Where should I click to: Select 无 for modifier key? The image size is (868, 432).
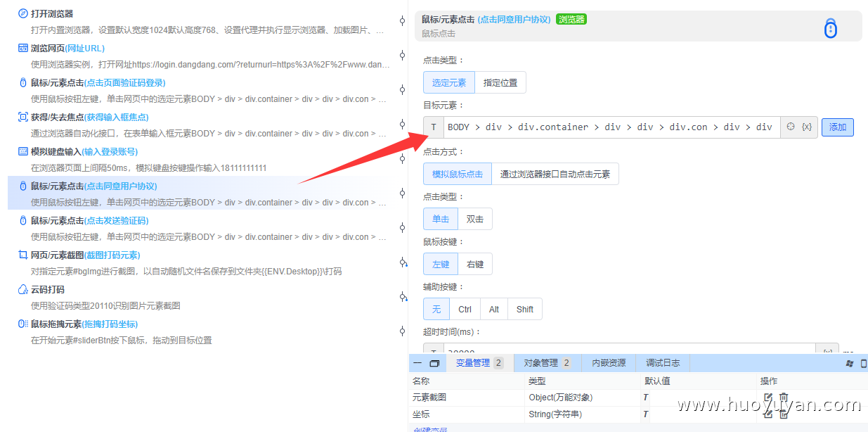(436, 309)
